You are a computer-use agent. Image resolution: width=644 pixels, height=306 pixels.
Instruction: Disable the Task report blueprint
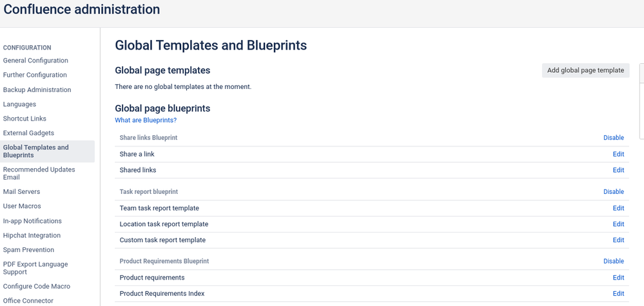(x=614, y=191)
